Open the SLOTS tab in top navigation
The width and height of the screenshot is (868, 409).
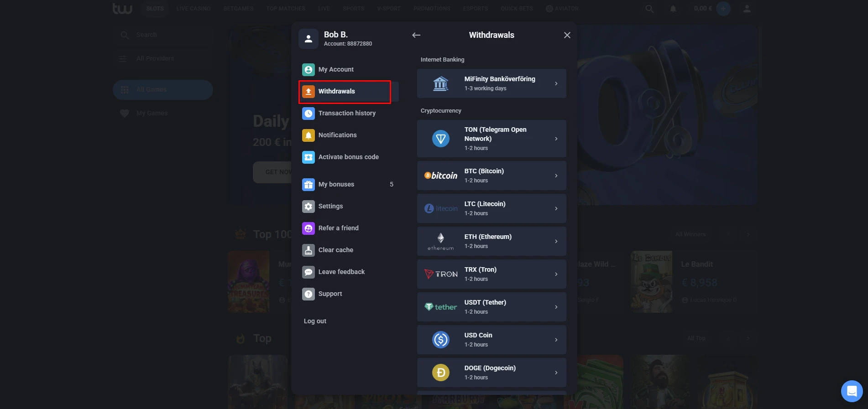point(155,9)
